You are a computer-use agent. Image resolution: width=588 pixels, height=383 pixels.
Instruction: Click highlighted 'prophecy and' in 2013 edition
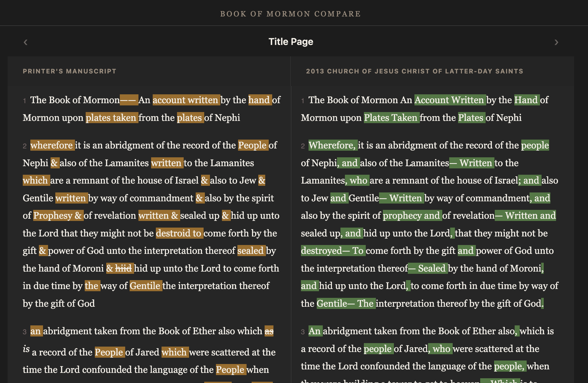pos(412,216)
